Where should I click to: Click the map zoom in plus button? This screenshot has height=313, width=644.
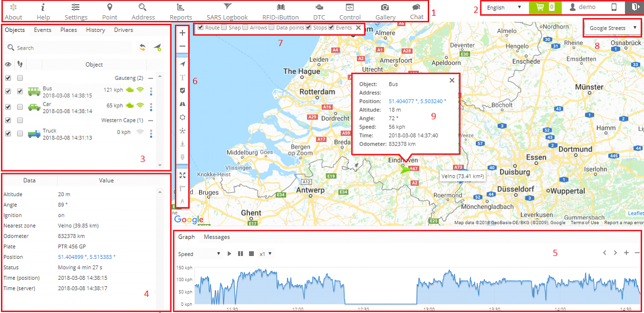tap(182, 33)
